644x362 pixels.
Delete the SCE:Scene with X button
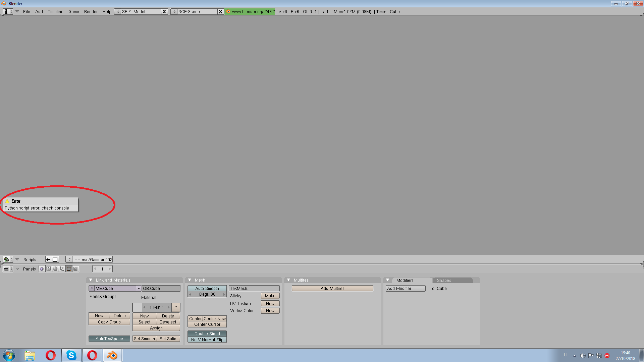click(x=221, y=11)
